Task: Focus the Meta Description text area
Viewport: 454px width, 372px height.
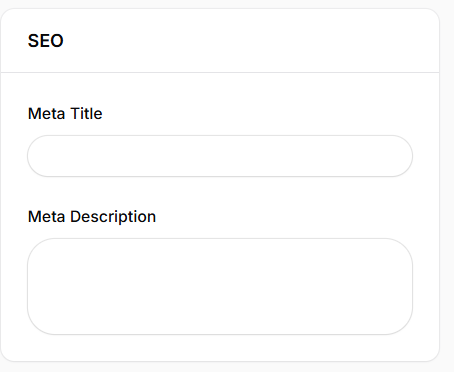Action: 220,286
